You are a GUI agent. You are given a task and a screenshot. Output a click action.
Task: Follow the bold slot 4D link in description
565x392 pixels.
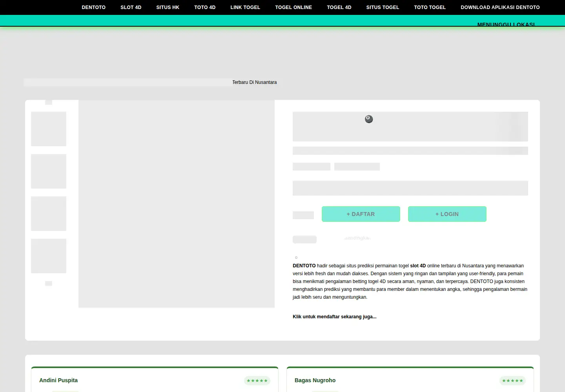pyautogui.click(x=418, y=266)
